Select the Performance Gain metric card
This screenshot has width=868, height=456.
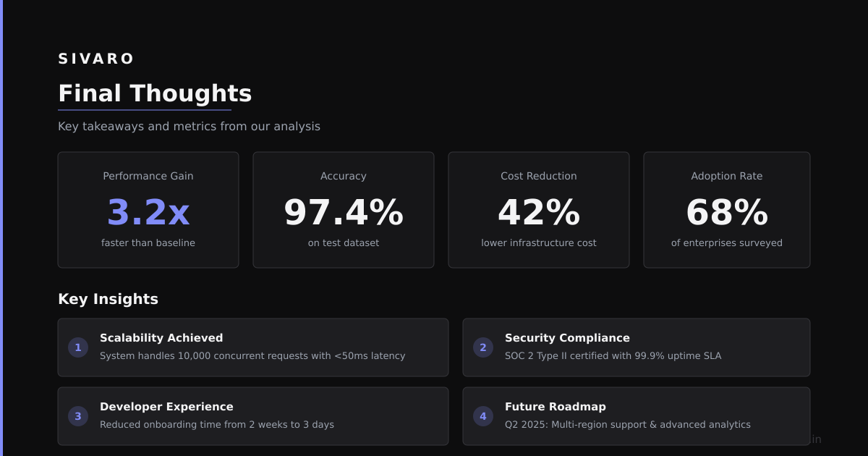coord(148,210)
